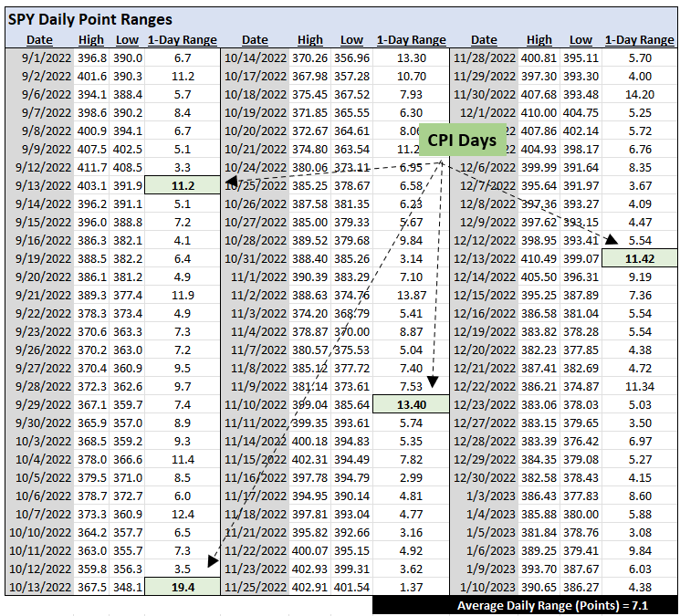Click date cell 12/30/2022
Viewport: 680px width, 616px height.
tap(485, 477)
